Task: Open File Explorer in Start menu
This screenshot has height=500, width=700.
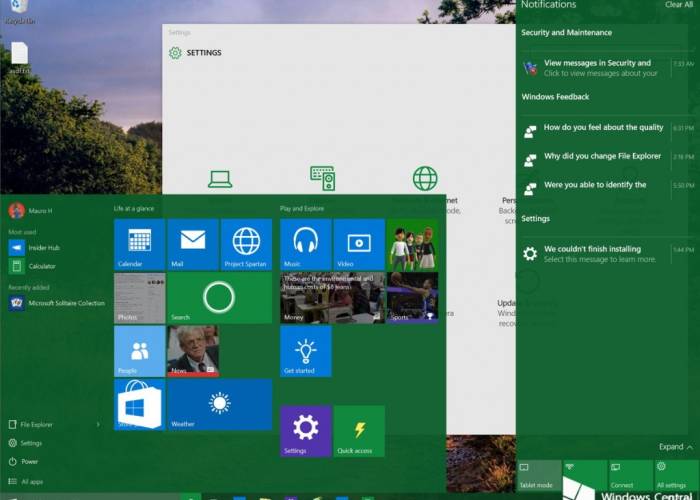Action: 31,425
